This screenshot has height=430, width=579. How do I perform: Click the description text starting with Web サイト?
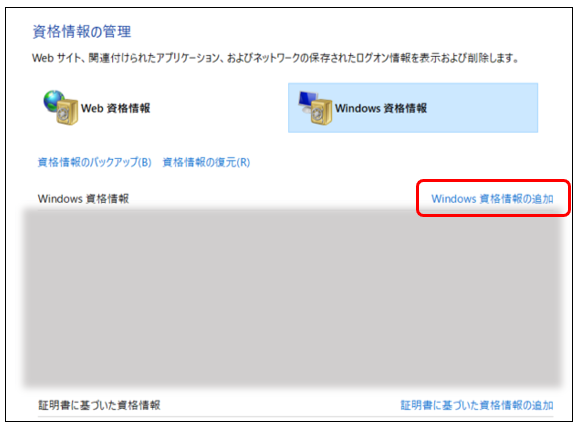coord(275,58)
